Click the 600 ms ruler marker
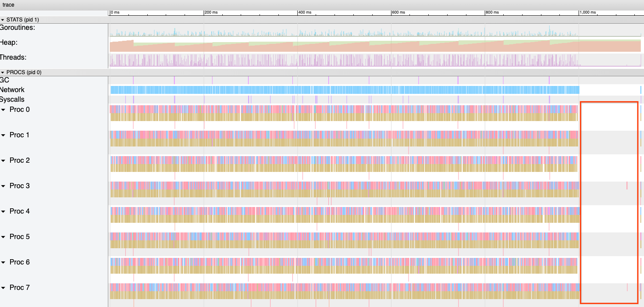This screenshot has height=307, width=644. (x=398, y=13)
